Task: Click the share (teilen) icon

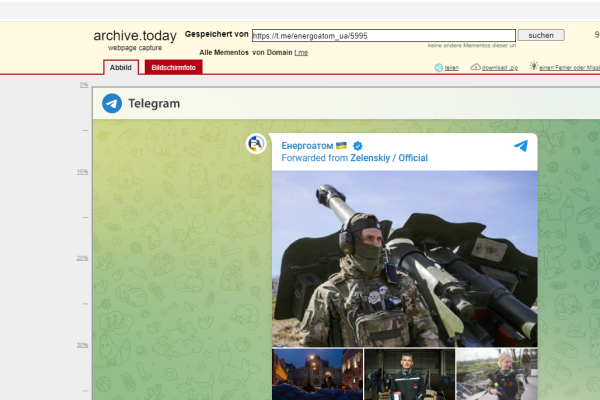Action: (439, 67)
